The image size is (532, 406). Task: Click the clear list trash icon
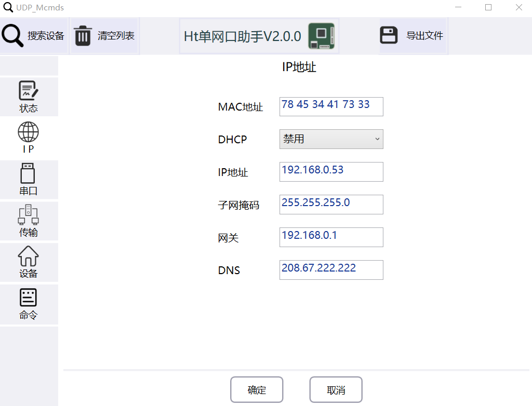tap(83, 36)
